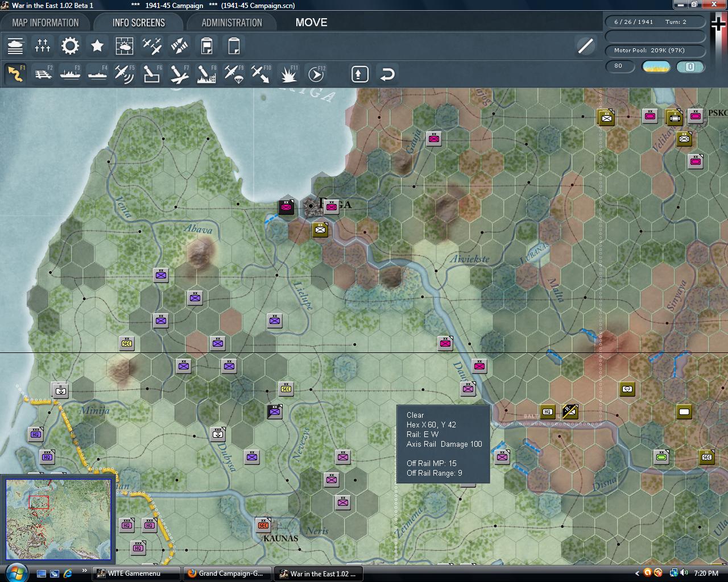Select the Soviet HQ counter near BALT label
This screenshot has width=728, height=582.
pos(548,411)
